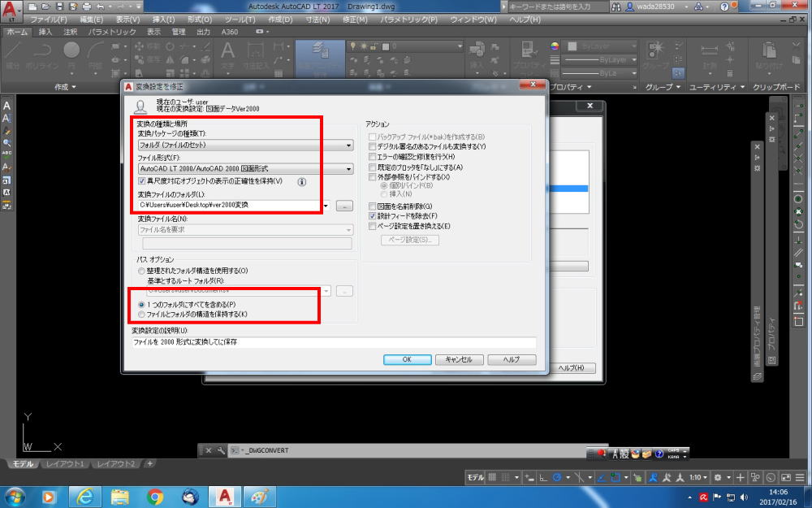The image size is (812, 508).
Task: Click the info icon beside annotative objects option
Action: pos(302,181)
